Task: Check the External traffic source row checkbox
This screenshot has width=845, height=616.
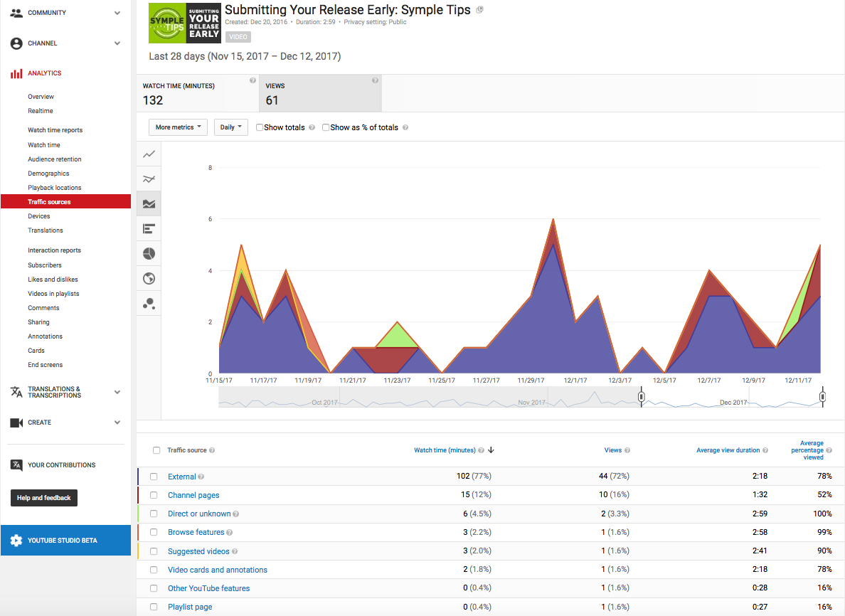Action: point(154,477)
